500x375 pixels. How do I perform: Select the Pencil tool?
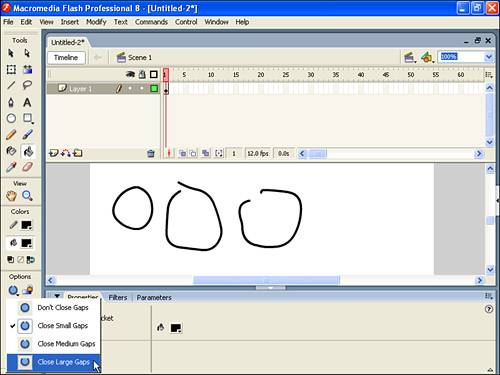[x=11, y=135]
